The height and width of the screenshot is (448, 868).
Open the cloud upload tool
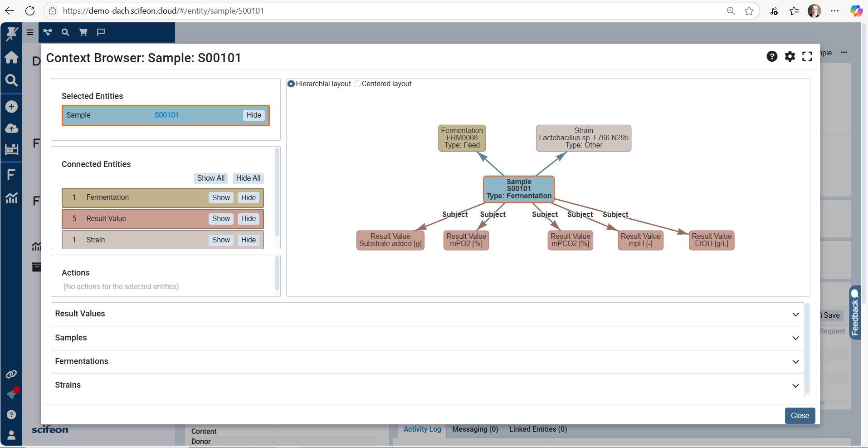pos(11,128)
